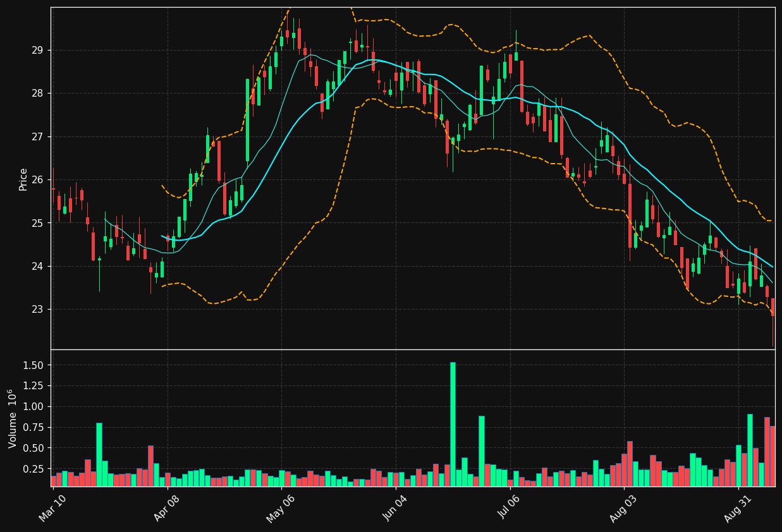Select the price axis tick label 24
The image size is (782, 532).
coord(39,266)
